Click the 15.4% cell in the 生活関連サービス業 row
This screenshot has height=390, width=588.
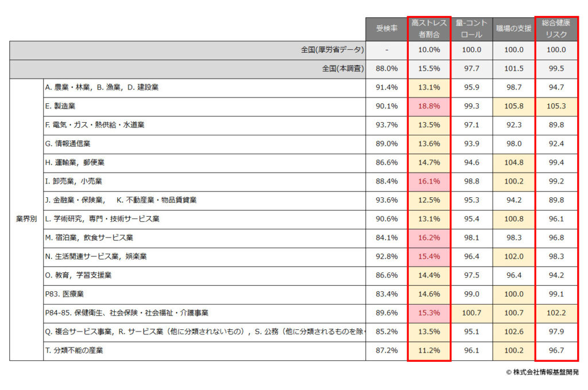pyautogui.click(x=429, y=256)
